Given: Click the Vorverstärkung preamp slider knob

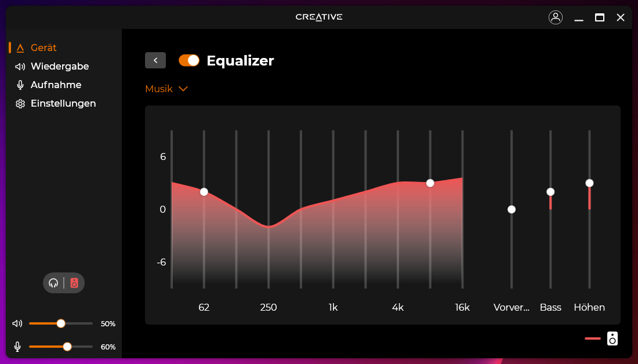Looking at the screenshot, I should 512,209.
